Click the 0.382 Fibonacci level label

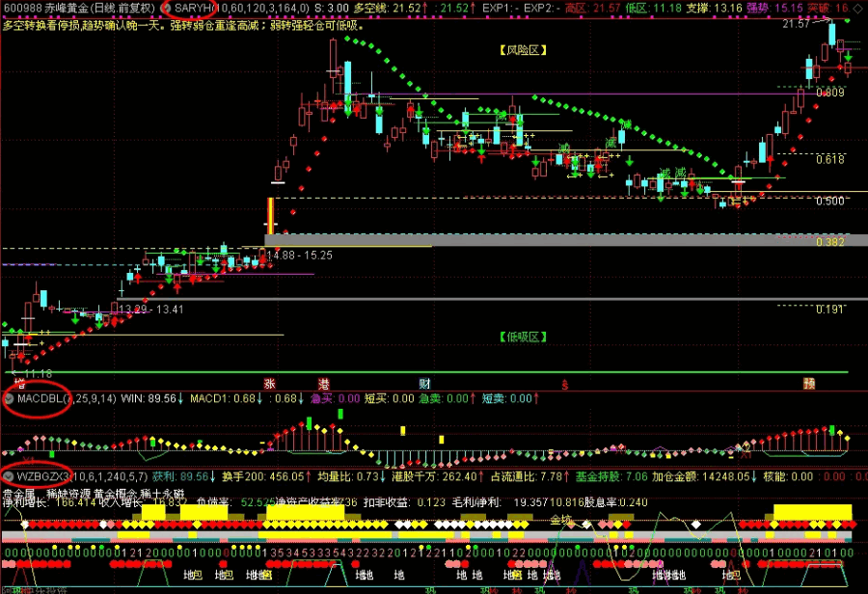click(830, 242)
